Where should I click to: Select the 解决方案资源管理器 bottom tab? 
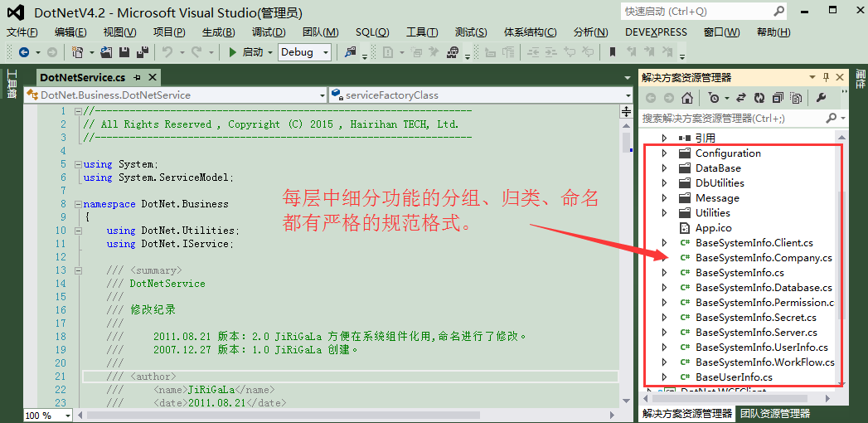point(687,414)
